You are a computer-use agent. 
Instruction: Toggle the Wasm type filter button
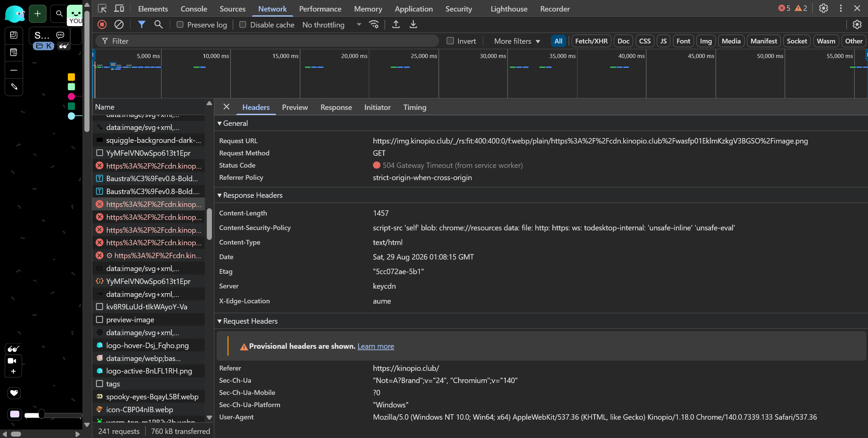pos(826,41)
